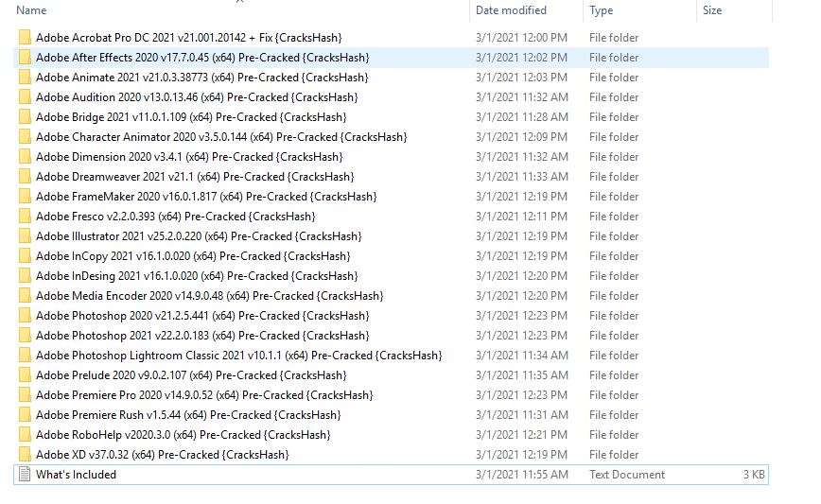
Task: Select 'Adobe Bridge 2021 v11.0.1.109' file name
Action: click(191, 117)
